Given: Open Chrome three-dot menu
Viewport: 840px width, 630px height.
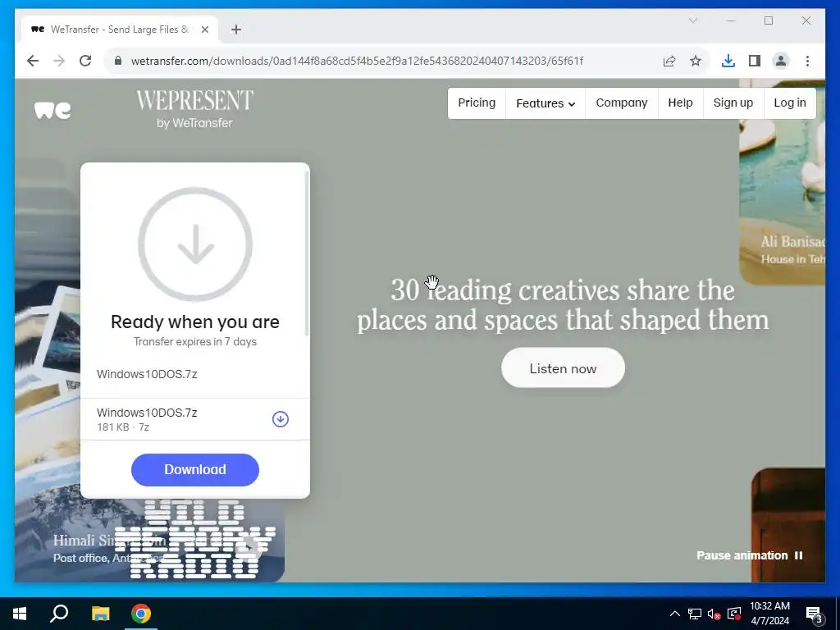Looking at the screenshot, I should 807,61.
